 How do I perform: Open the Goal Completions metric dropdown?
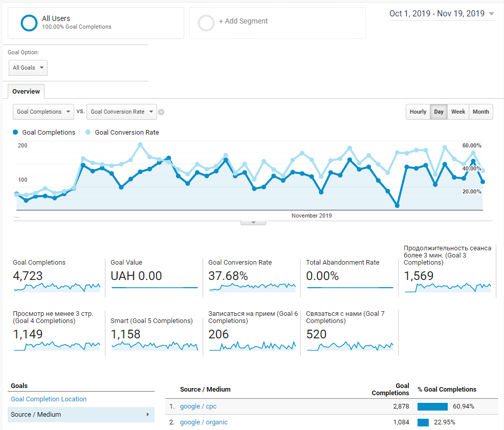pyautogui.click(x=43, y=112)
